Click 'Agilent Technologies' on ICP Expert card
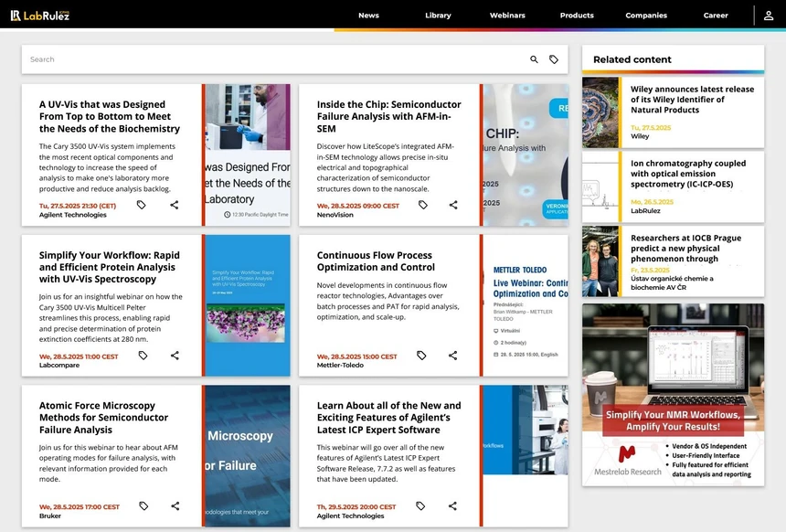786x532 pixels. (x=350, y=516)
